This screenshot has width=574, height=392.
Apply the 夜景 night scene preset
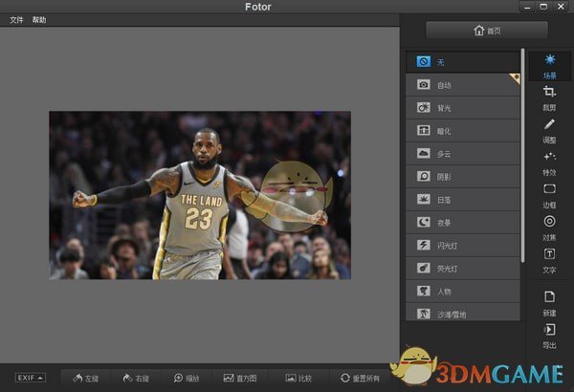pos(463,223)
